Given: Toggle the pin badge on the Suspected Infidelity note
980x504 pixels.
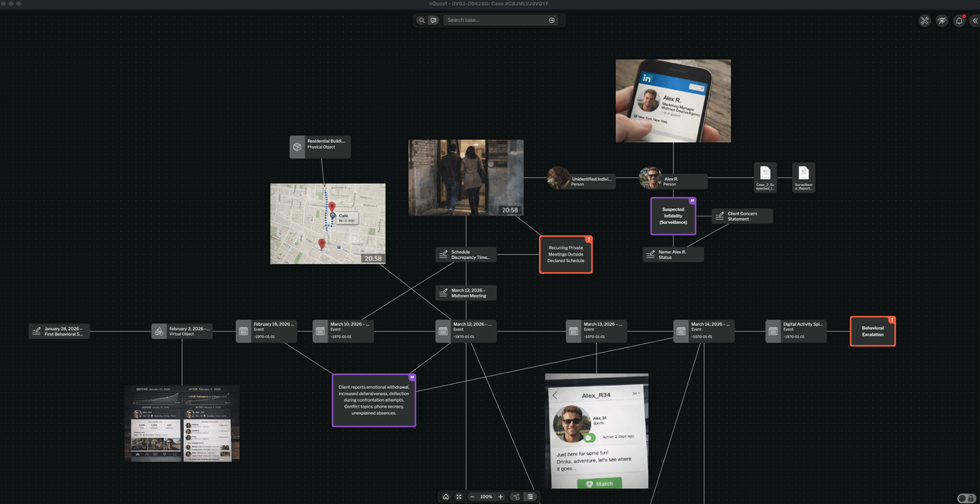Looking at the screenshot, I should tap(693, 199).
